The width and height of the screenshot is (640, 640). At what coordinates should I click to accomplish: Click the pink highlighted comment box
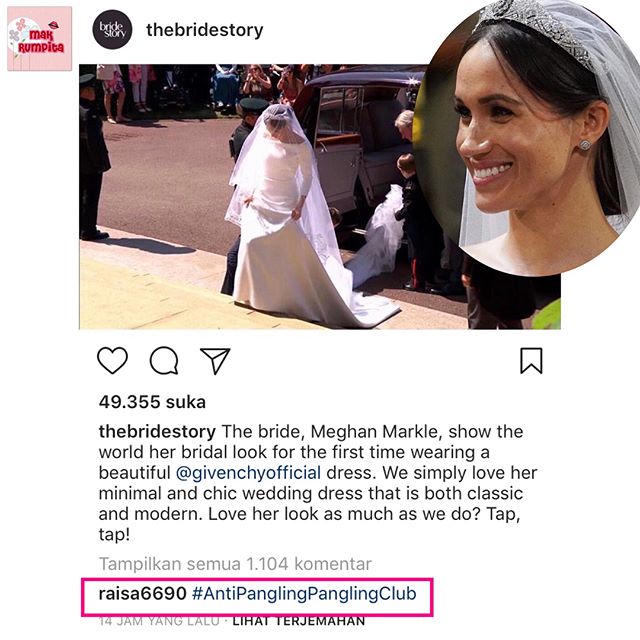click(257, 596)
